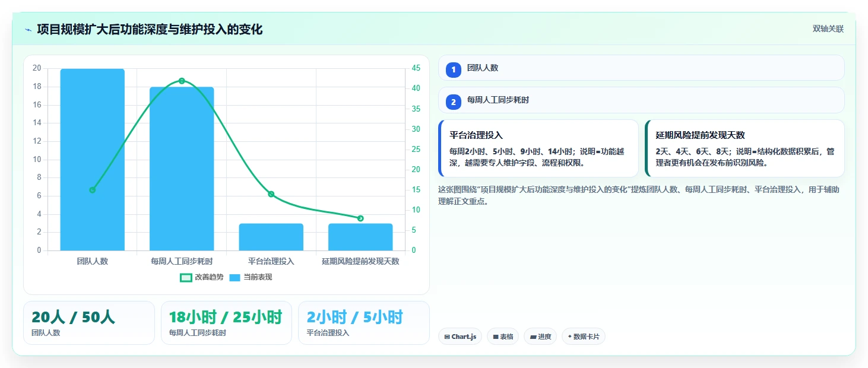Select the numbered badge 1 for 团队人数

tap(454, 69)
